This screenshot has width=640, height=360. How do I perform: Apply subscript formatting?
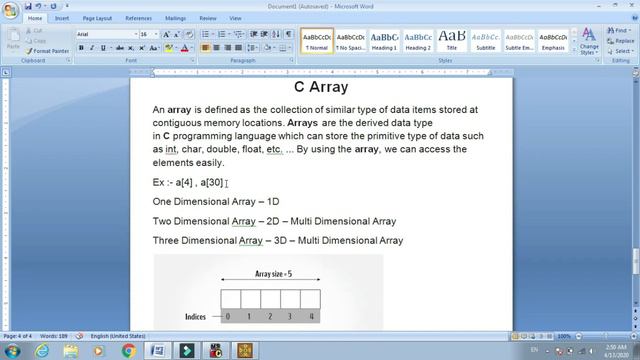click(x=131, y=48)
